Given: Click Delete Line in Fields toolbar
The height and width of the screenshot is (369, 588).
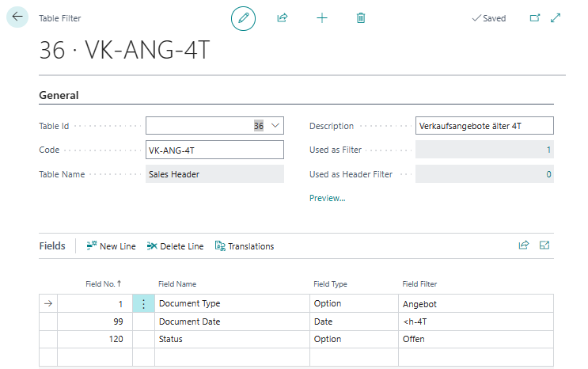Looking at the screenshot, I should click(175, 246).
